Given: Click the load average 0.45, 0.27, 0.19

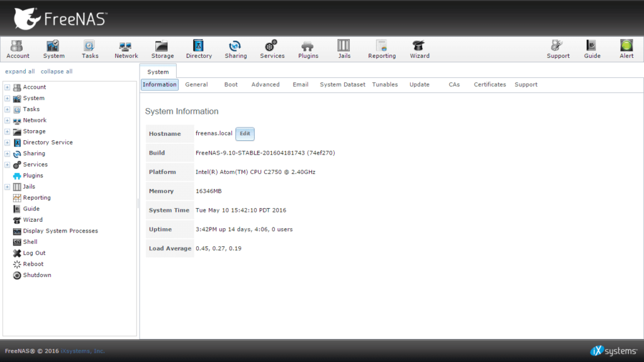Looking at the screenshot, I should pos(218,249).
